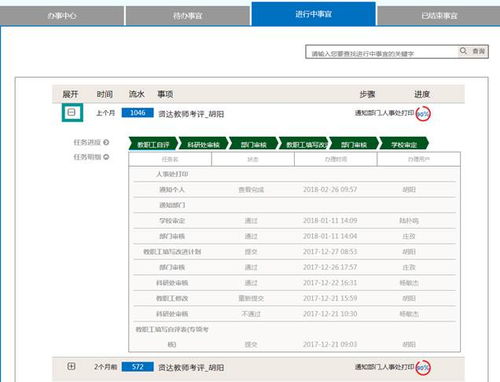Screen dimensions: 500x382
Task: Click the 2017-12-26 17:57 time cell
Action: (x=330, y=267)
